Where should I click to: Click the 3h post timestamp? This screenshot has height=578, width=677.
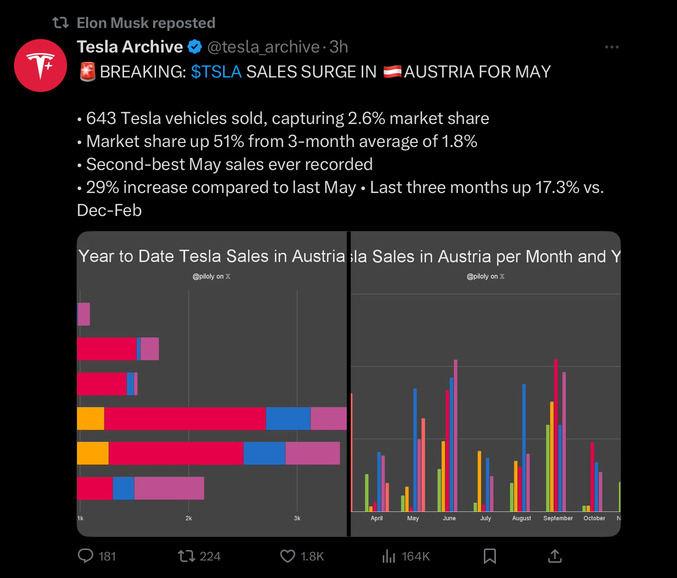tap(339, 47)
